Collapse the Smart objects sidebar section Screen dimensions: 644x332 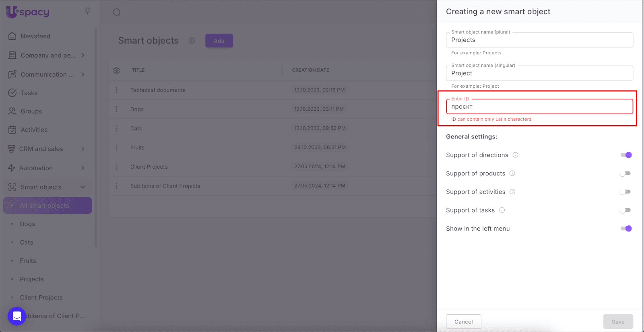click(x=83, y=187)
